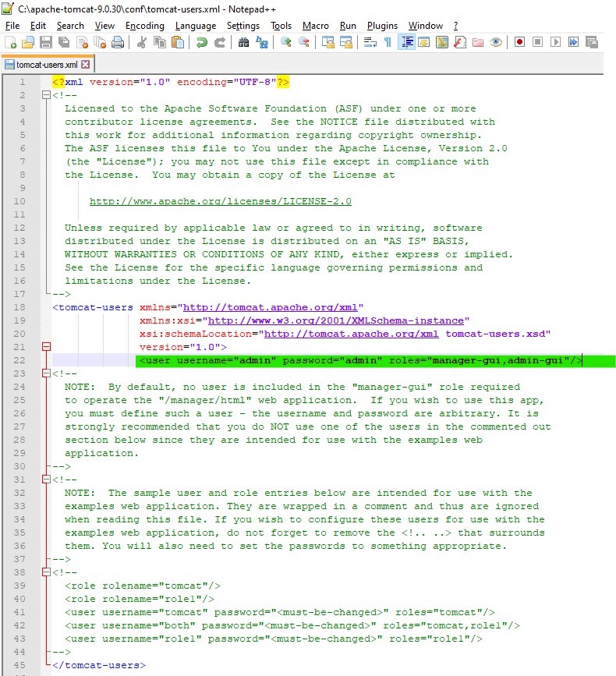Screen dimensions: 616x676
Task: Close the current document using the toolbar Close icon
Action: [82, 42]
